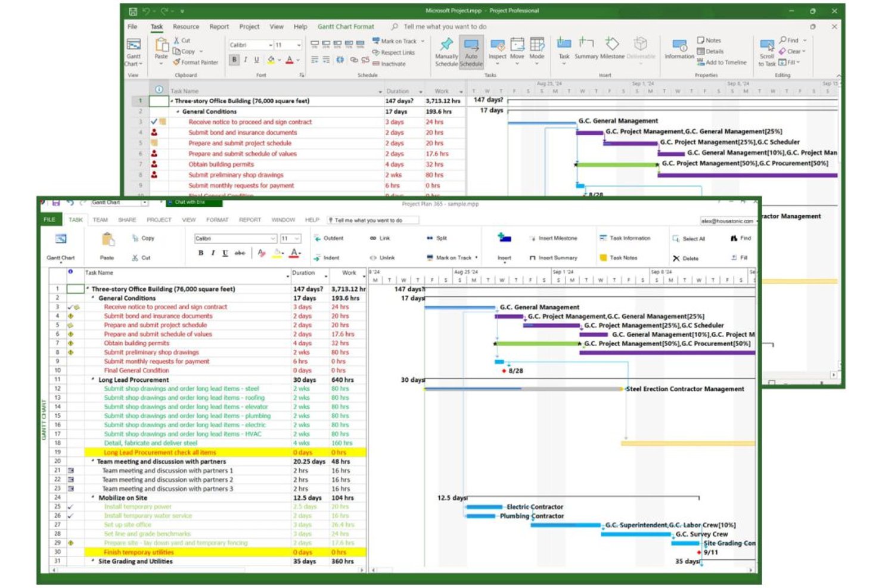Open FILE tab in Project Plan 365

[49, 220]
